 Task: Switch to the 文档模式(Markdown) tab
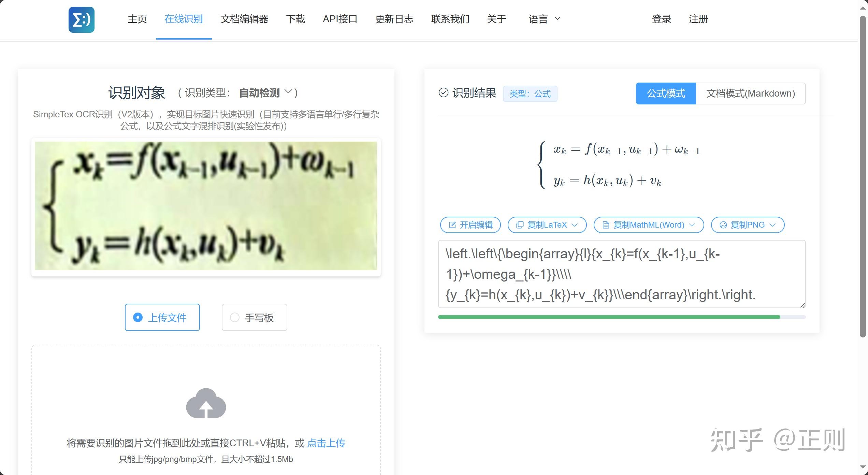coord(751,93)
